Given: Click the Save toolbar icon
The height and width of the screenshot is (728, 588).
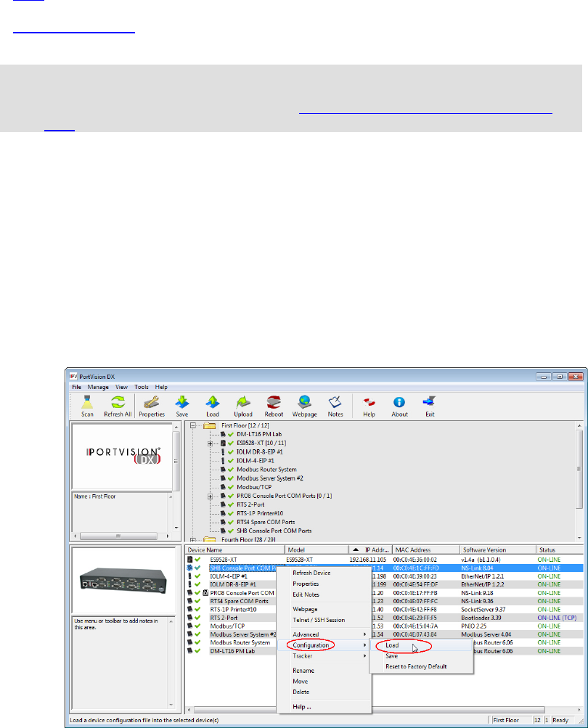Looking at the screenshot, I should coord(182,406).
